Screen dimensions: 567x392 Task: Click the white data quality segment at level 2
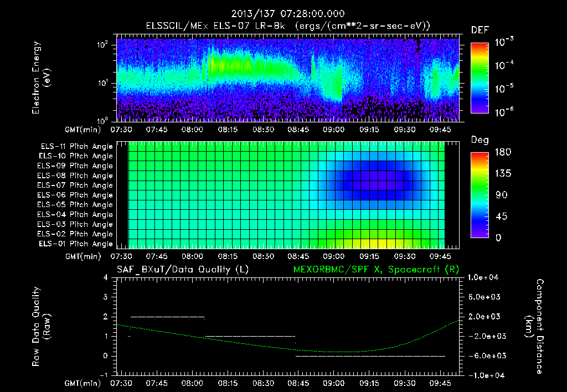pyautogui.click(x=167, y=317)
